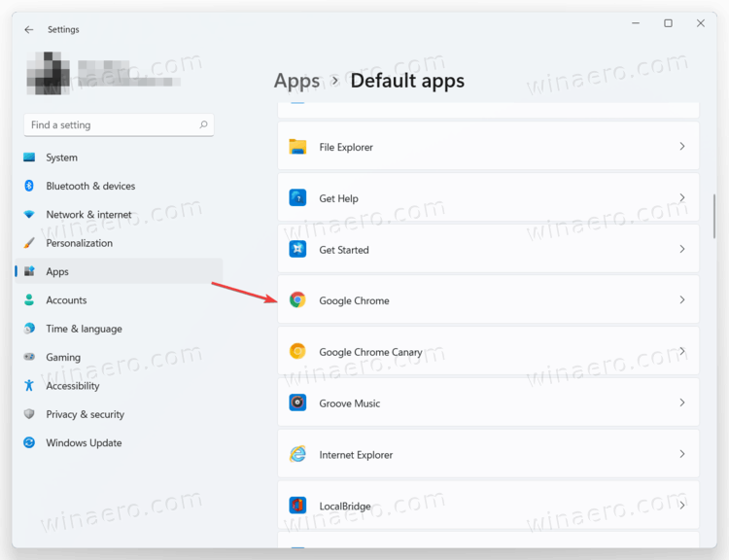
Task: Expand the Internet Explorer chevron
Action: click(x=682, y=454)
